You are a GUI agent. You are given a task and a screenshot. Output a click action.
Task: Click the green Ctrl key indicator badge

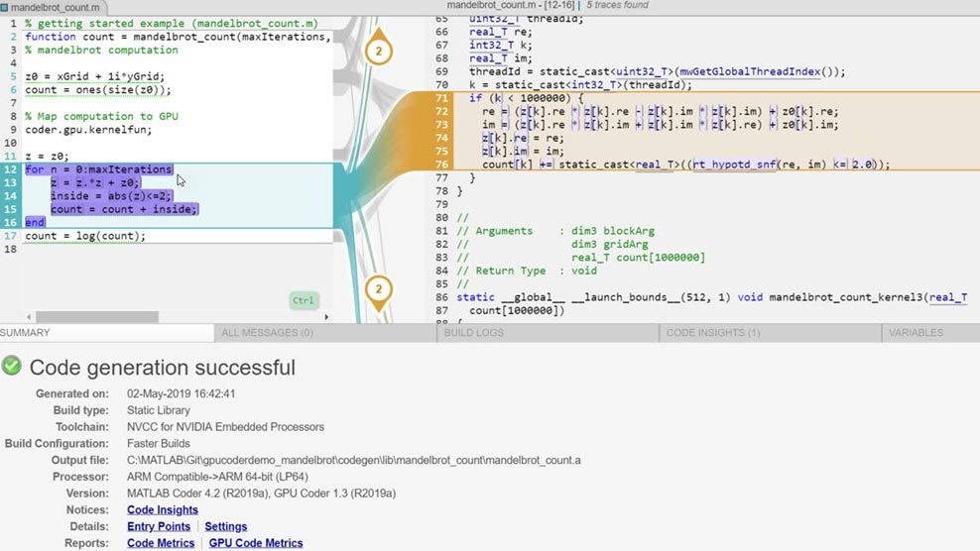click(x=304, y=300)
